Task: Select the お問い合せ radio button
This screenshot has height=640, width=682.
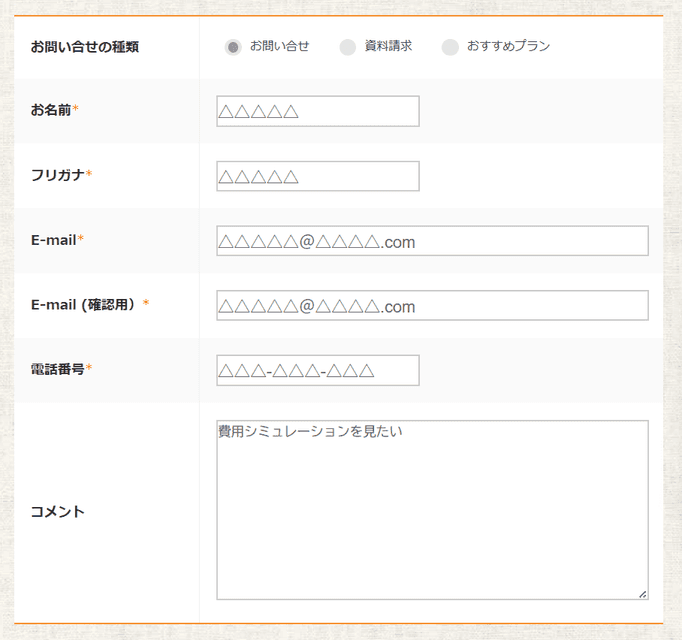Action: [233, 47]
